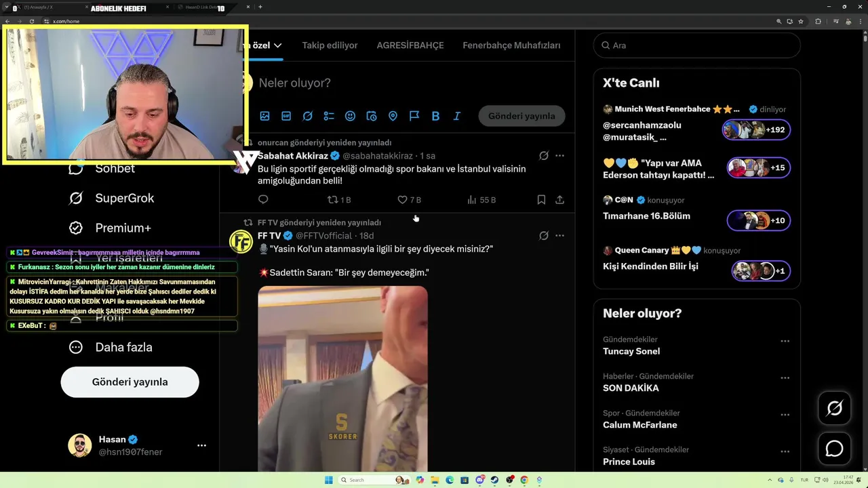Open Tuncay Sonel trending topic
This screenshot has height=488, width=868.
(631, 351)
